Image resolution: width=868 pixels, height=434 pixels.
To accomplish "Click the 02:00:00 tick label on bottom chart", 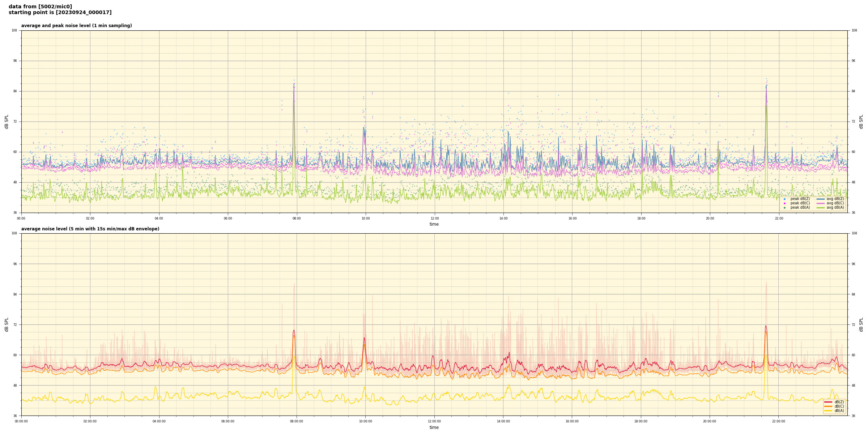I will coord(90,421).
